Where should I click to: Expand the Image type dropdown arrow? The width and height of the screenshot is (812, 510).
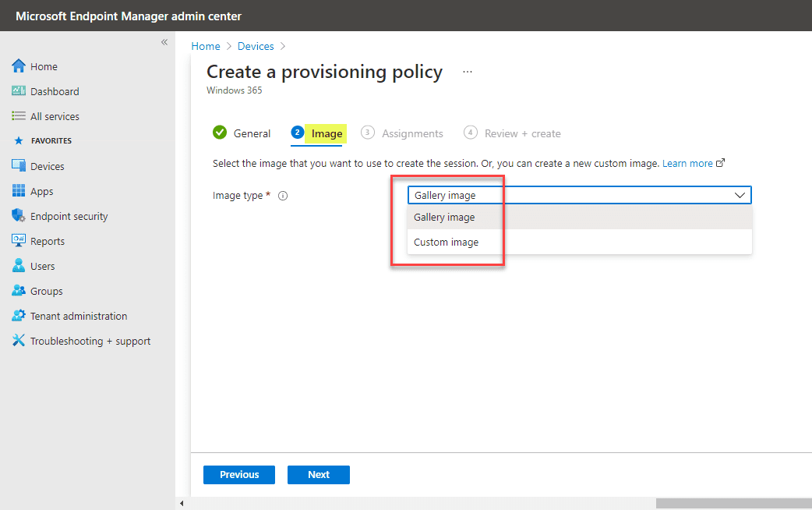740,196
